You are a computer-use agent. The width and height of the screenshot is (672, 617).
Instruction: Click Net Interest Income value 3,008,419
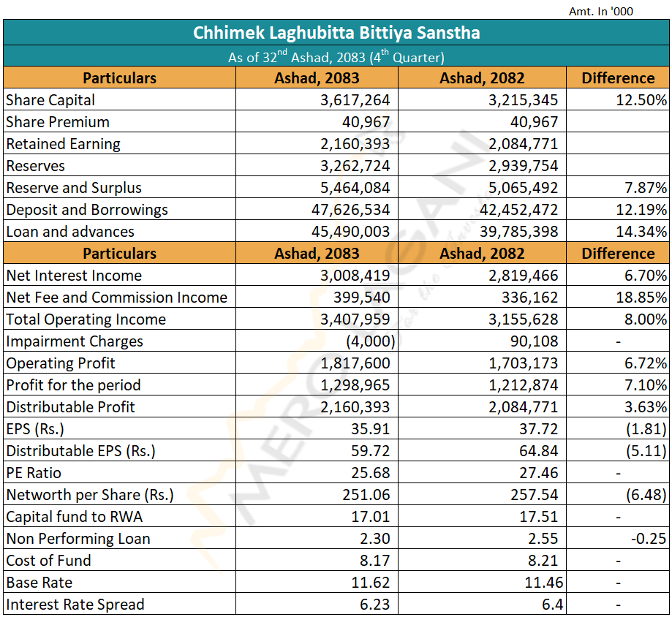click(355, 275)
